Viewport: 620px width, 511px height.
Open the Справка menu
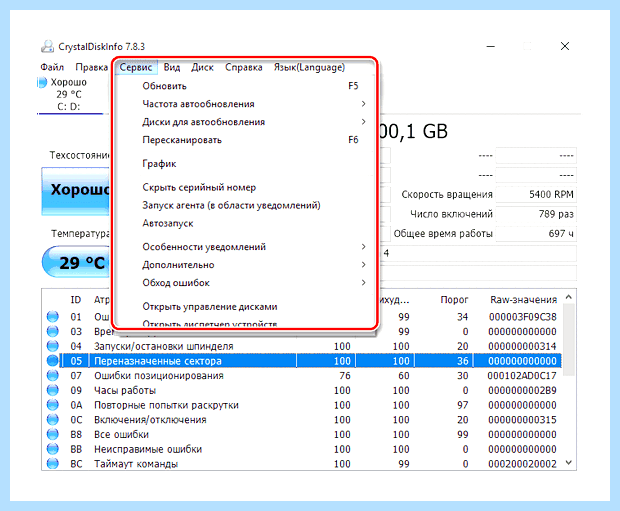pos(244,67)
